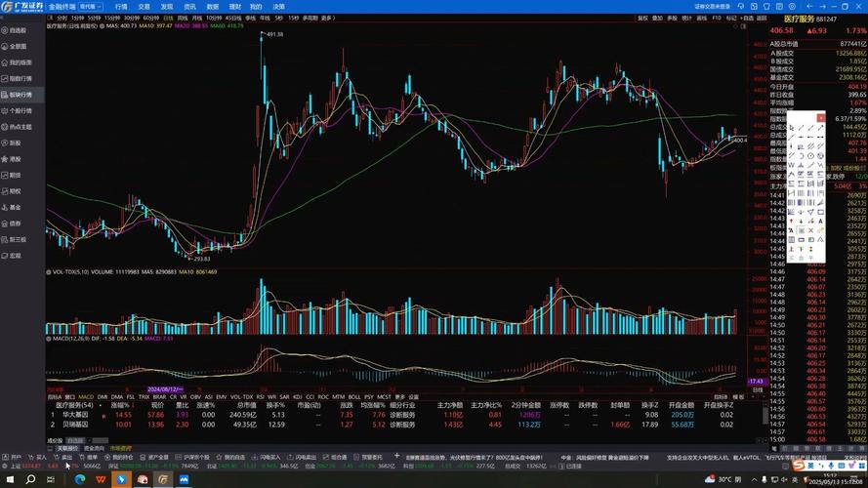Switch to the KDJ indicator tab
Screen dimensions: 868x488
(297, 397)
